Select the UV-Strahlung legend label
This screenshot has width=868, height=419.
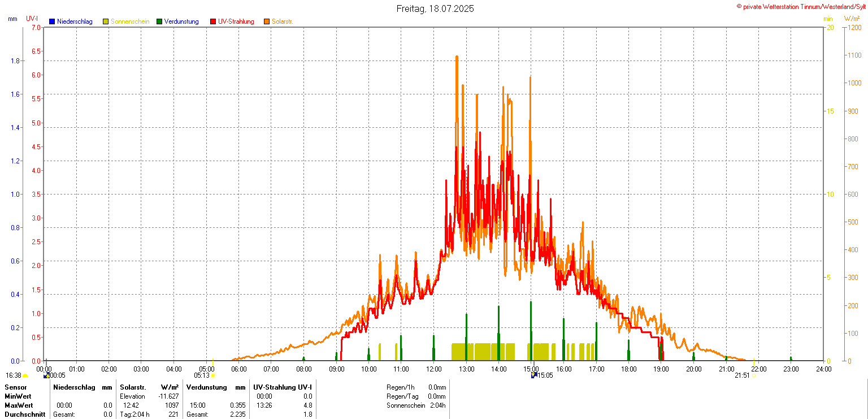236,21
